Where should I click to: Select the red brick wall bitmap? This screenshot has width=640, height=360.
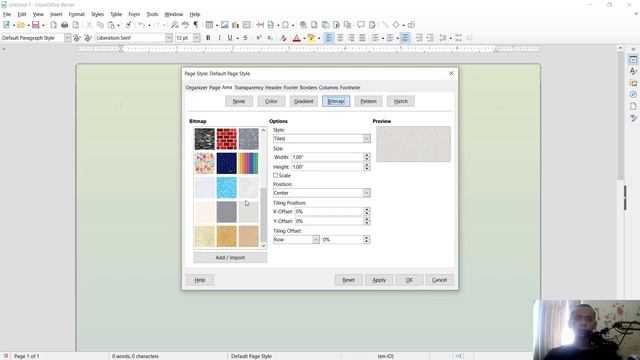[227, 139]
